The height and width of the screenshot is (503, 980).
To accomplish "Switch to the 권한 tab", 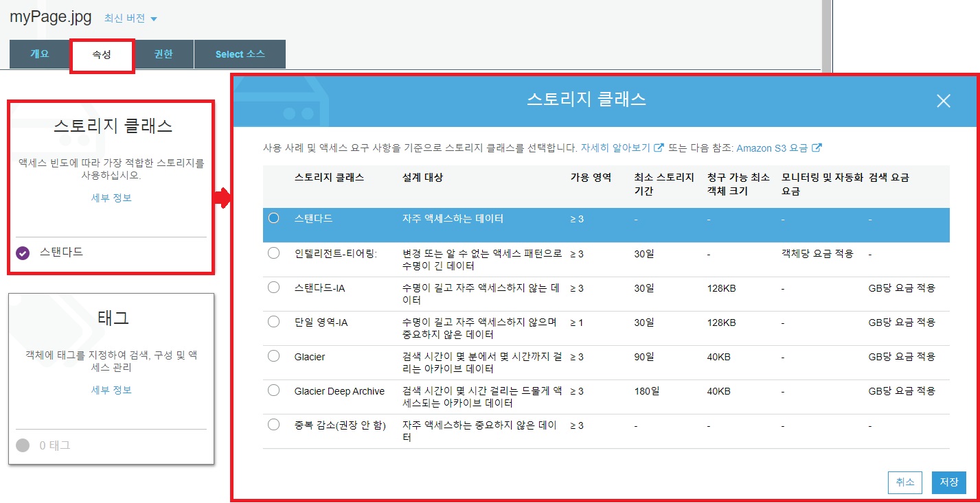I will pos(164,54).
